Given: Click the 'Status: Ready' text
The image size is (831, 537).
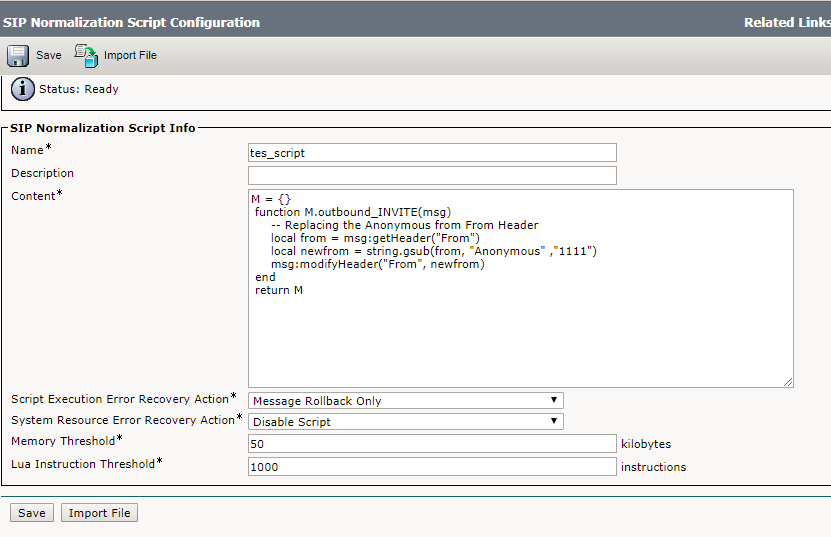Looking at the screenshot, I should tap(79, 89).
